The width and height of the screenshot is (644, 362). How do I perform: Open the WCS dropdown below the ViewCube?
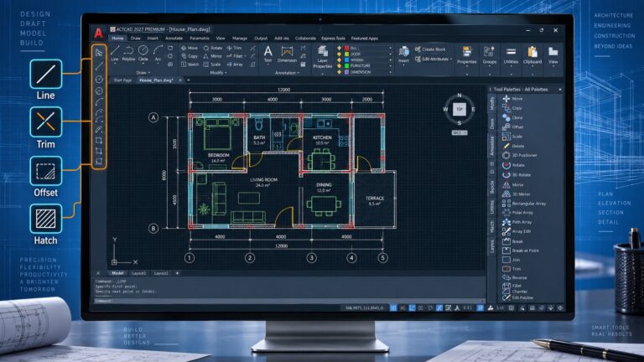(460, 133)
